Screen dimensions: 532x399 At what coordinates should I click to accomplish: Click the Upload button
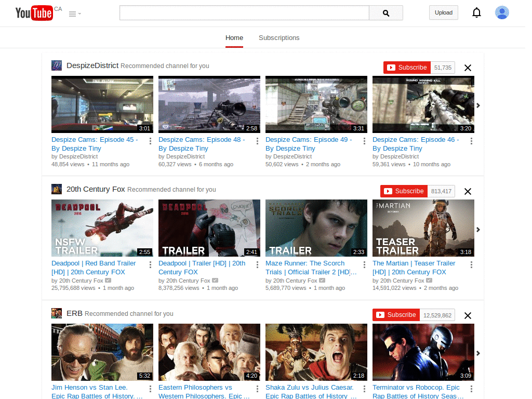[444, 12]
